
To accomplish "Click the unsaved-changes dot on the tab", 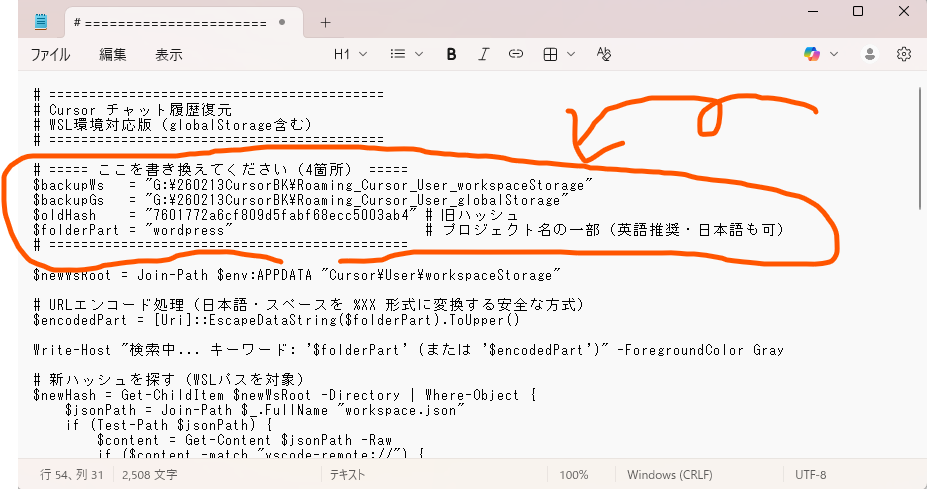I will [x=282, y=22].
